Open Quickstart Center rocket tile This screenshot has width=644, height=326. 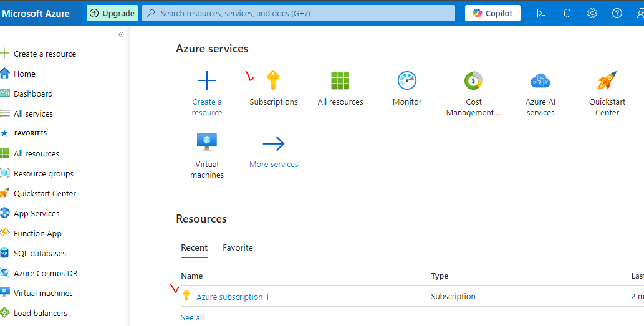click(607, 80)
